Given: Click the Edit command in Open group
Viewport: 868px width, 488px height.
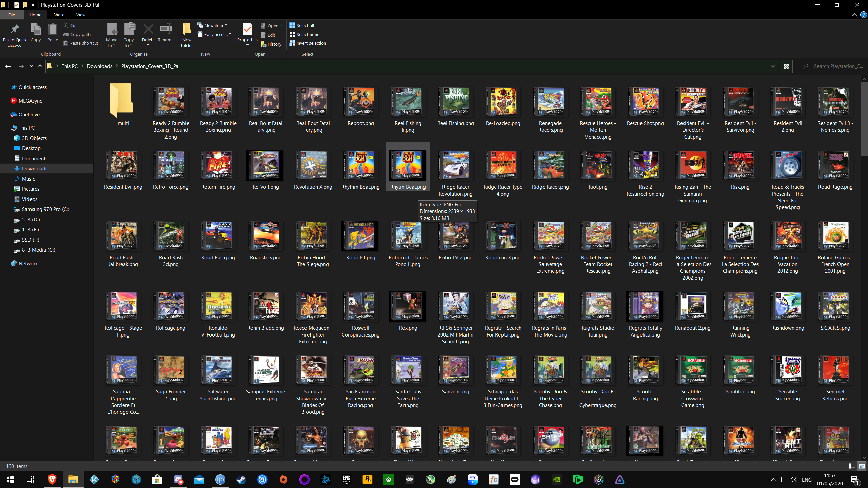Looking at the screenshot, I should 268,35.
